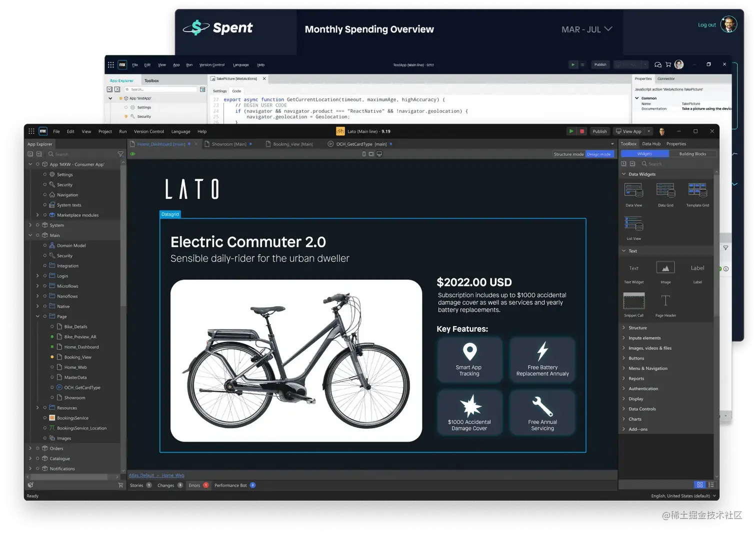Click the Free Annual Servicing feature card
This screenshot has height=534, width=756.
(542, 413)
